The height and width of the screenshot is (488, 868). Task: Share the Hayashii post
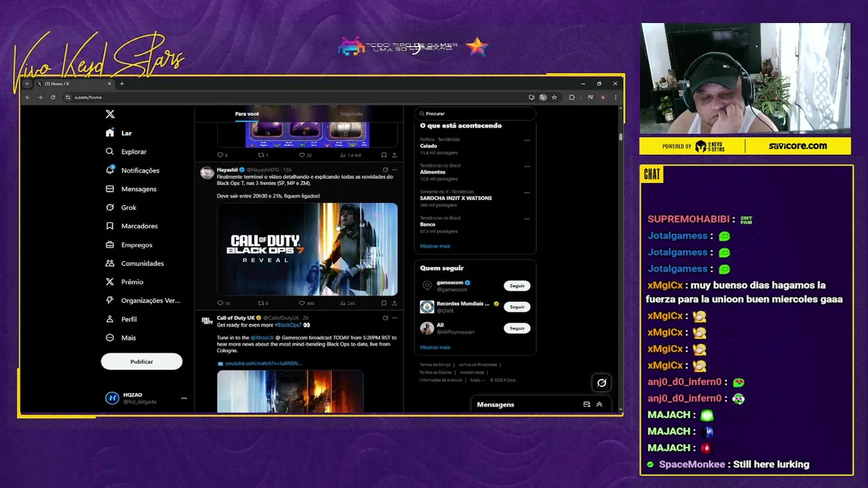click(x=394, y=303)
